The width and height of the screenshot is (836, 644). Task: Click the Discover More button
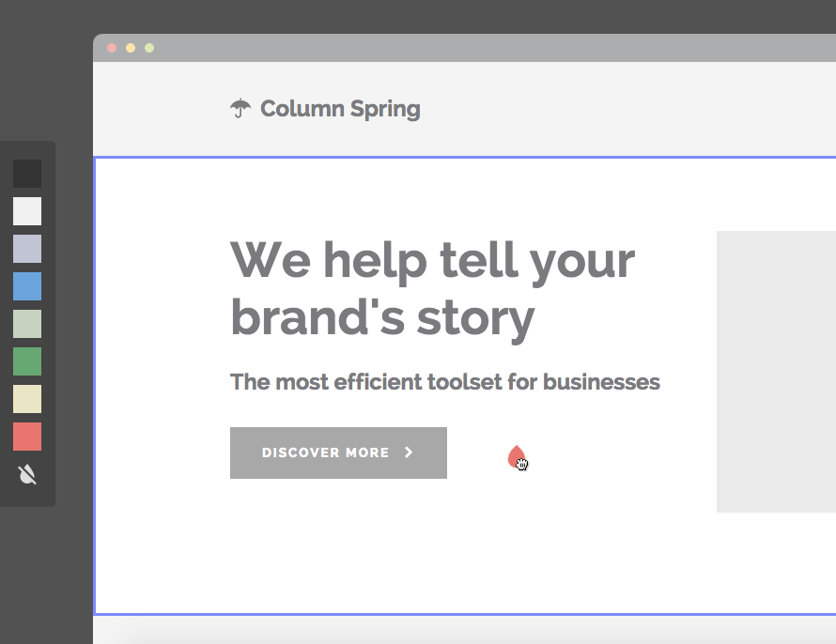tap(338, 452)
